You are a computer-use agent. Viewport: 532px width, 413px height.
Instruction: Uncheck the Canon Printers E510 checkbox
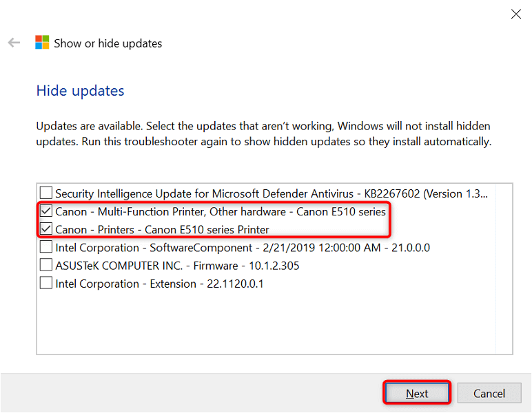[x=46, y=229]
